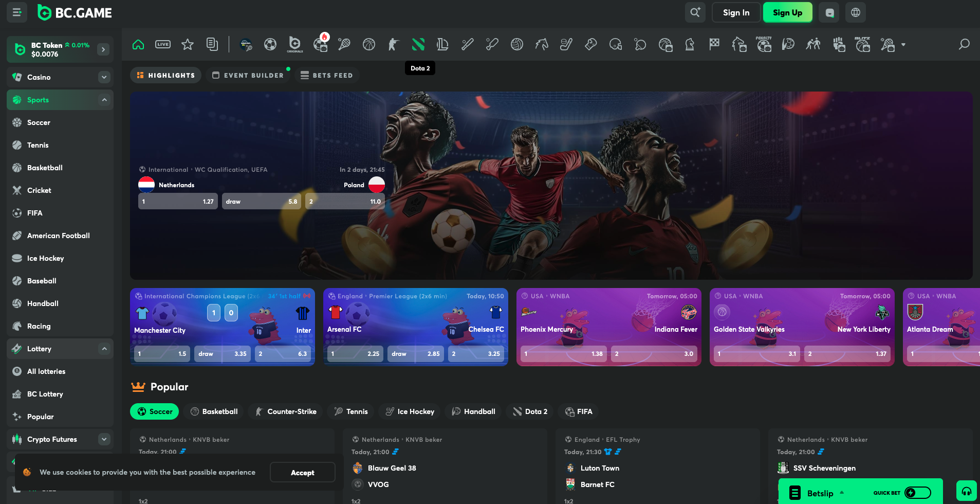
Task: Select the Basketball popular filter
Action: pyautogui.click(x=214, y=411)
